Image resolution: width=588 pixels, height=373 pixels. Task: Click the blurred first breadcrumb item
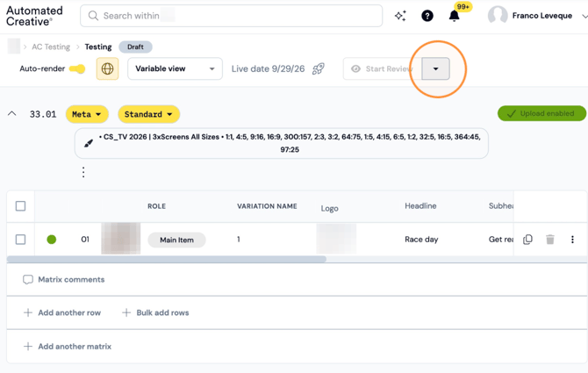tap(14, 47)
